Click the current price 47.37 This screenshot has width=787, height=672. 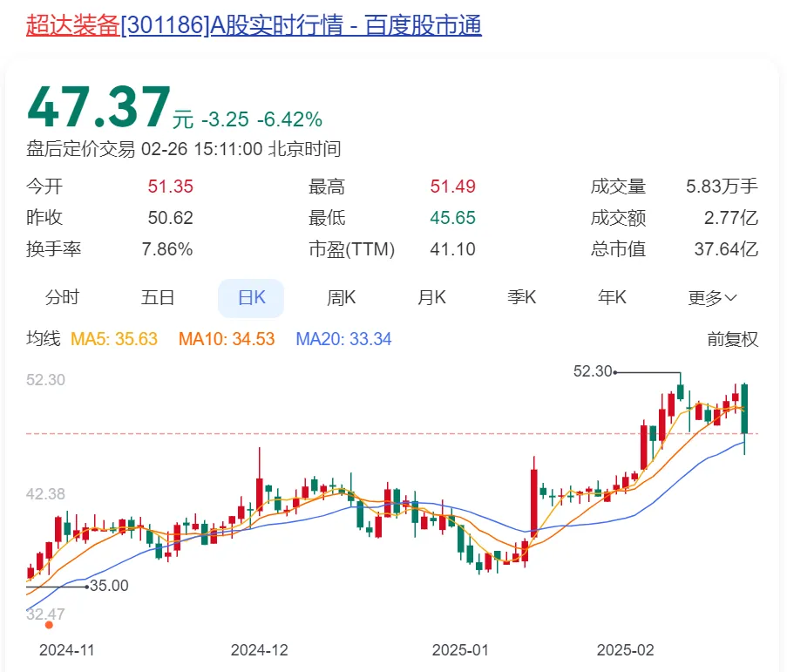tap(98, 107)
